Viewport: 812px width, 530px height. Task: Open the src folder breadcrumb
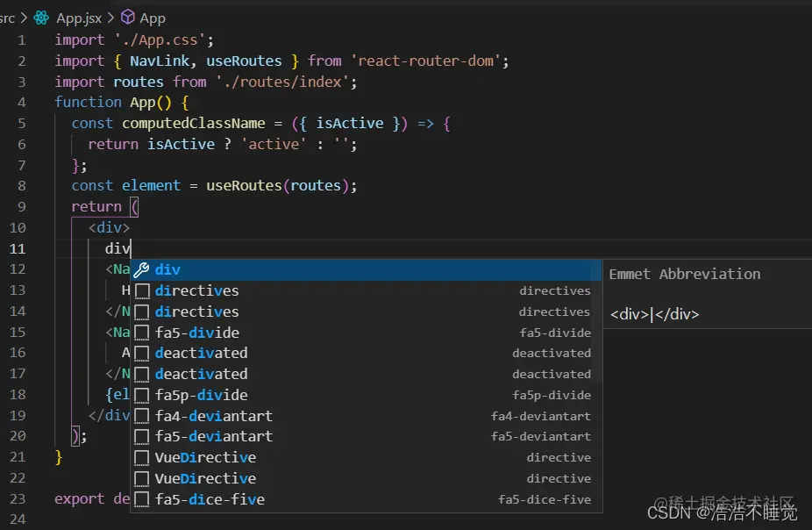click(7, 18)
